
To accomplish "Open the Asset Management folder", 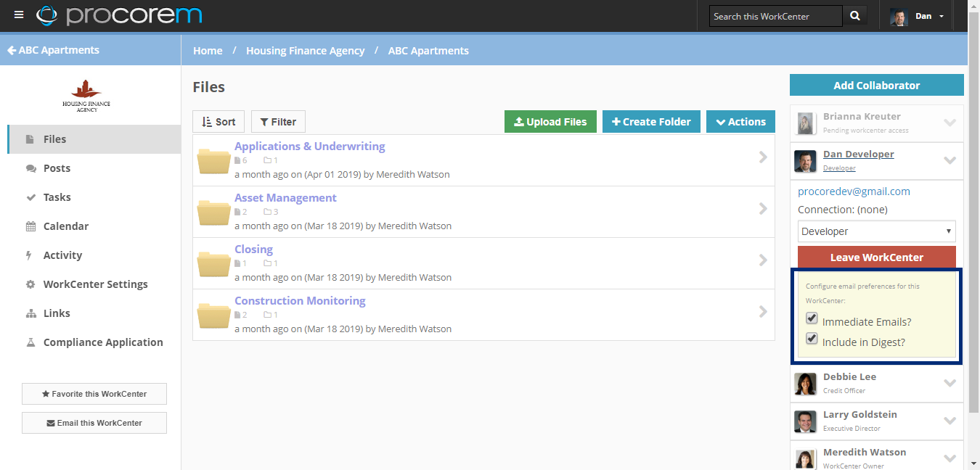I will (285, 197).
